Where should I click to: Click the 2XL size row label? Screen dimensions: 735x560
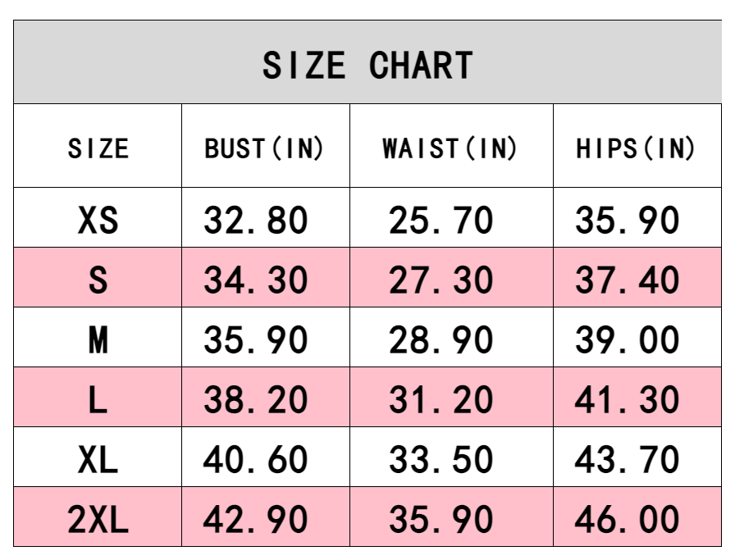[98, 519]
